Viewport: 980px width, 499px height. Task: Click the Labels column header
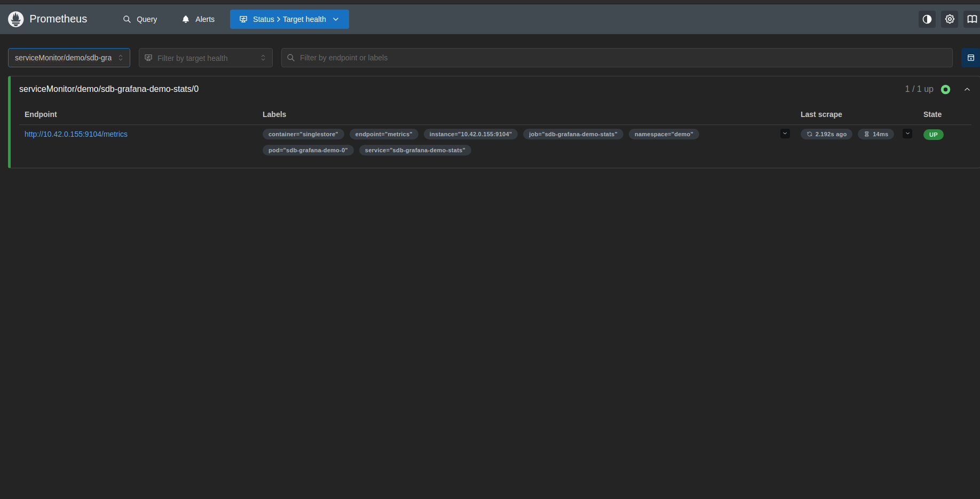(x=274, y=114)
